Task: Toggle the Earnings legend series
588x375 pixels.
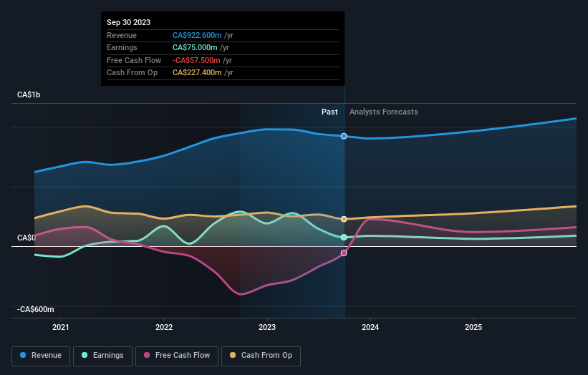Action: [102, 356]
